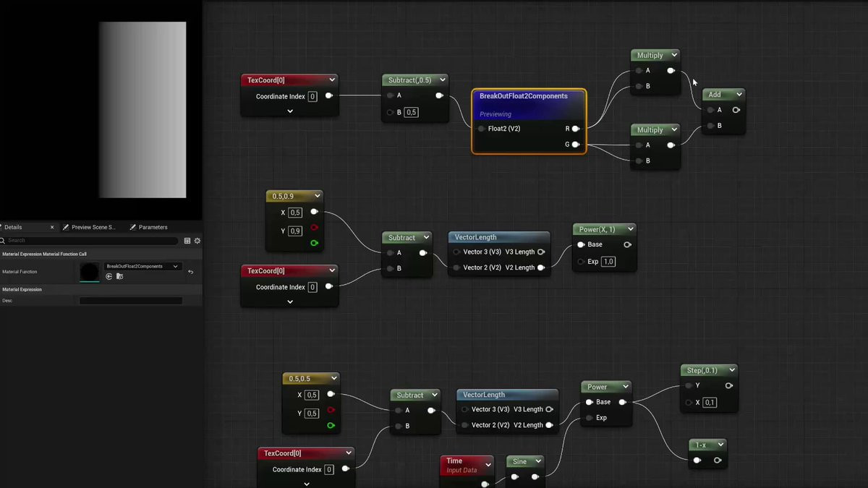This screenshot has height=488, width=868.
Task: Use selected asset arrow under Material Function
Action: click(109, 276)
